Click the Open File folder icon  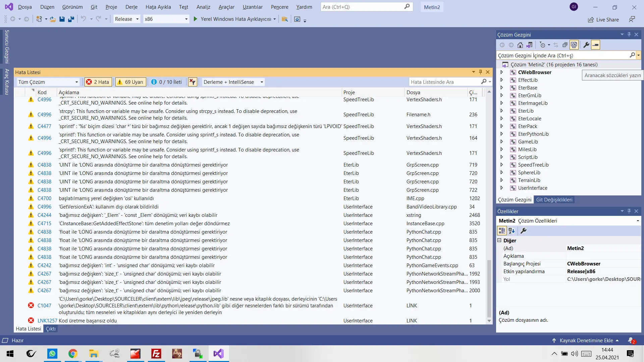click(53, 19)
